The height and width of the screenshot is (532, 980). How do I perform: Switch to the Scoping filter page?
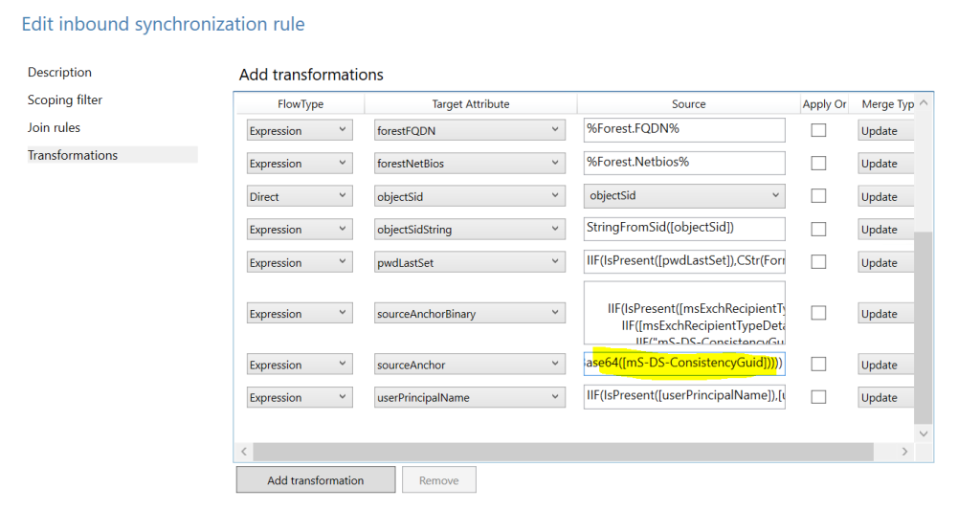pyautogui.click(x=65, y=100)
